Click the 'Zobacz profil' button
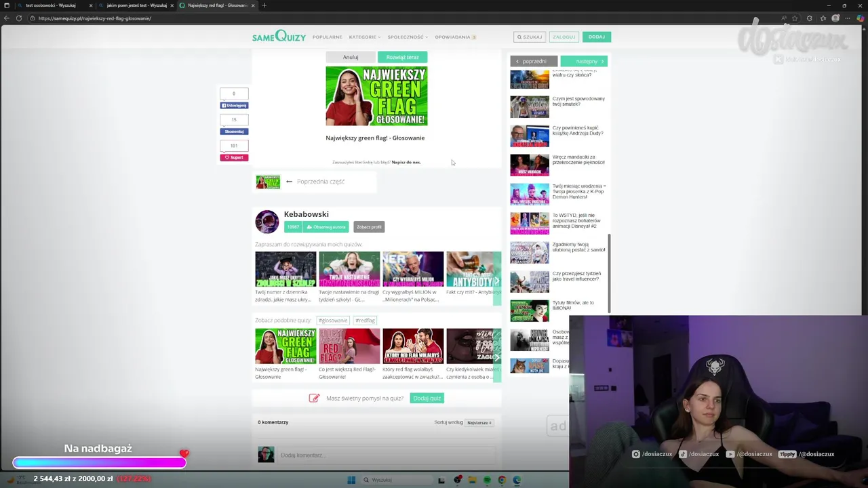The height and width of the screenshot is (488, 868). (369, 227)
